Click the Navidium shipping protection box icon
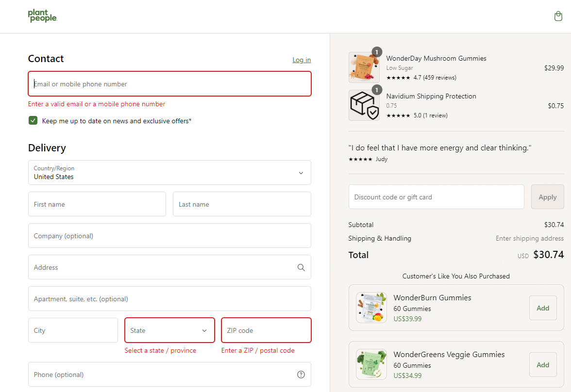The width and height of the screenshot is (571, 392). pyautogui.click(x=364, y=105)
